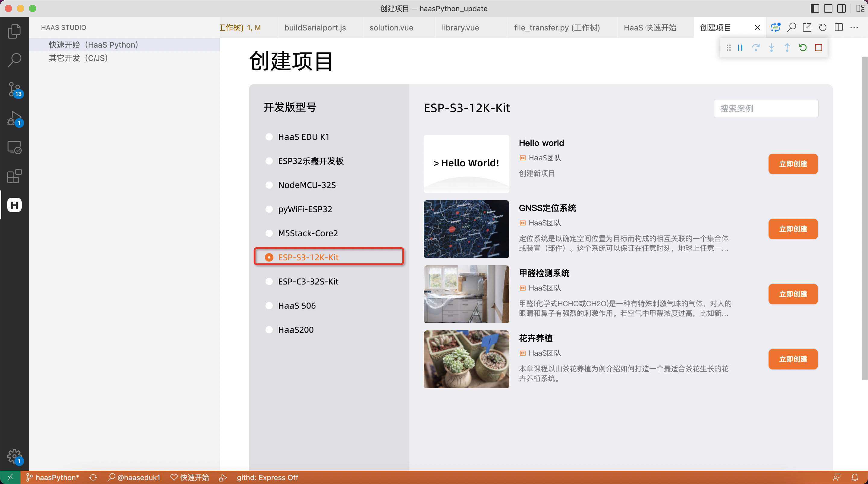Step over using the debug toolbar
This screenshot has width=868, height=484.
(x=756, y=48)
